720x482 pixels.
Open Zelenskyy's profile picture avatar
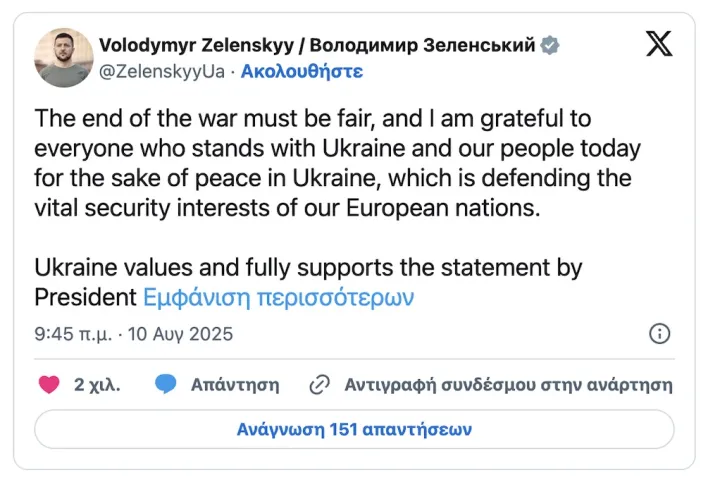(x=64, y=57)
